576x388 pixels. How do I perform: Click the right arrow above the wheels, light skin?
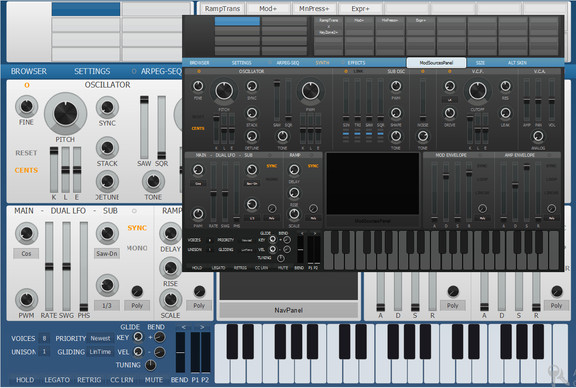202,327
